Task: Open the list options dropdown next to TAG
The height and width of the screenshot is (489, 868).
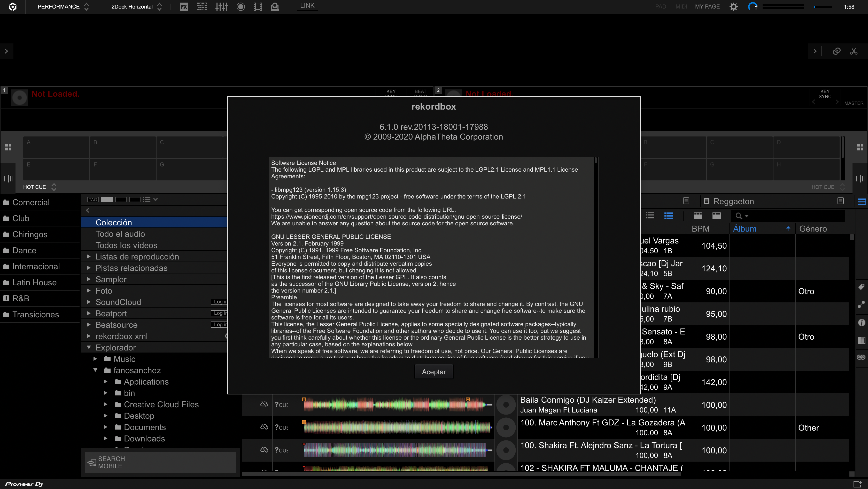Action: (150, 200)
